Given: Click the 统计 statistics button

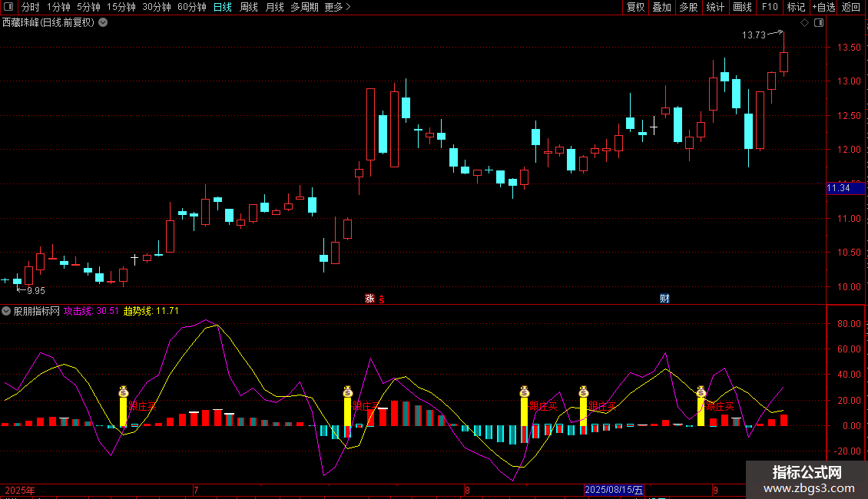Looking at the screenshot, I should (x=715, y=7).
